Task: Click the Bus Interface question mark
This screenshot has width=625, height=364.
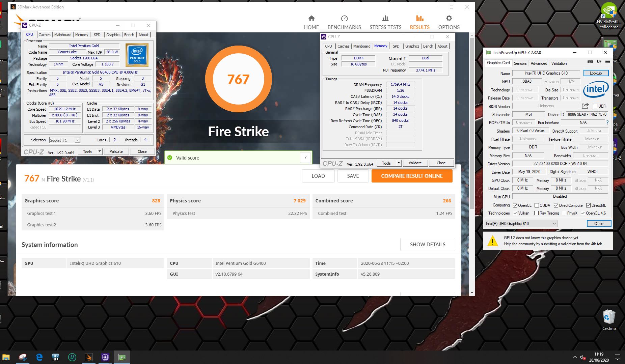Action: click(x=607, y=122)
